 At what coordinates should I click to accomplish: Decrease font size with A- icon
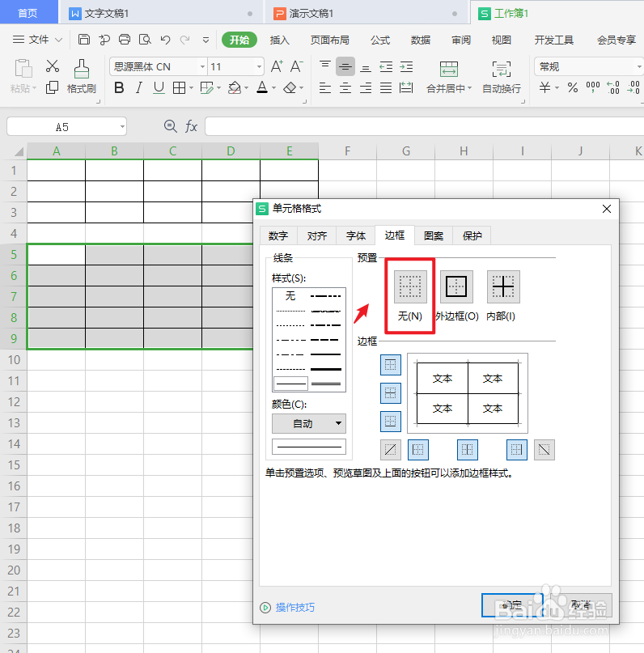pyautogui.click(x=296, y=66)
